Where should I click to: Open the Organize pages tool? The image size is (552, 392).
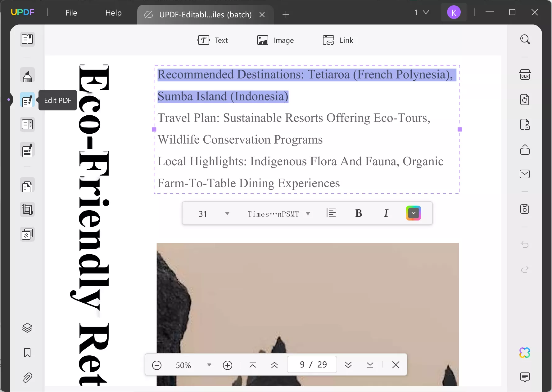tap(27, 124)
